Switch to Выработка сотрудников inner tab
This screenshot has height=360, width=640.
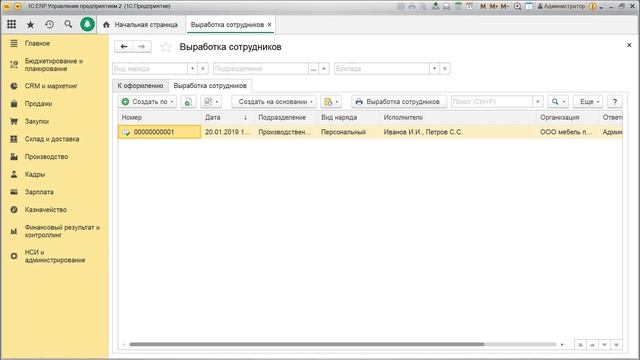(x=210, y=86)
